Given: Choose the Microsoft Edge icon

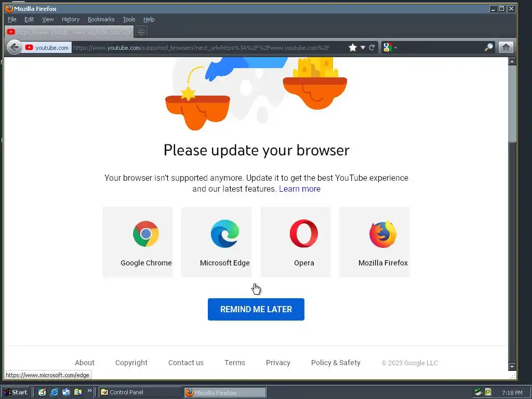Looking at the screenshot, I should coord(224,234).
